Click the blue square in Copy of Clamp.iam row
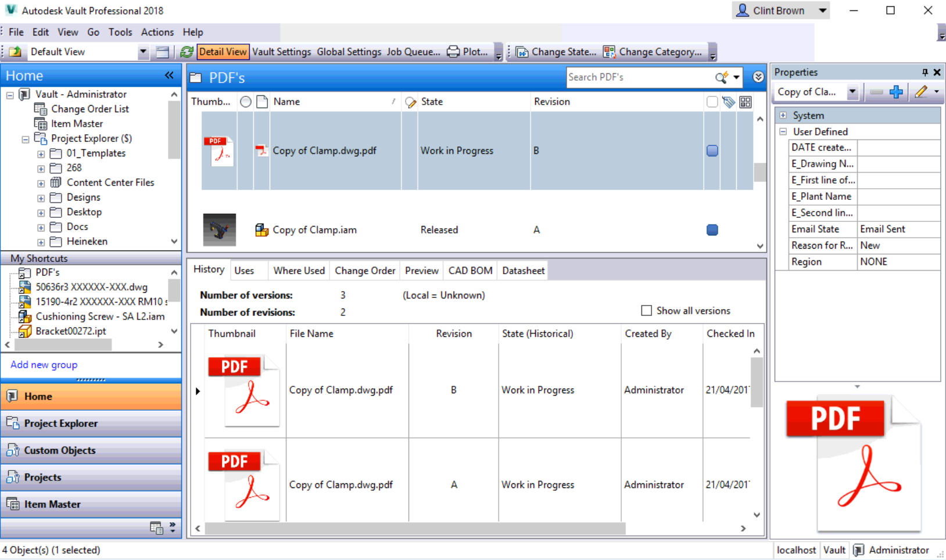The width and height of the screenshot is (946, 560). (x=712, y=230)
